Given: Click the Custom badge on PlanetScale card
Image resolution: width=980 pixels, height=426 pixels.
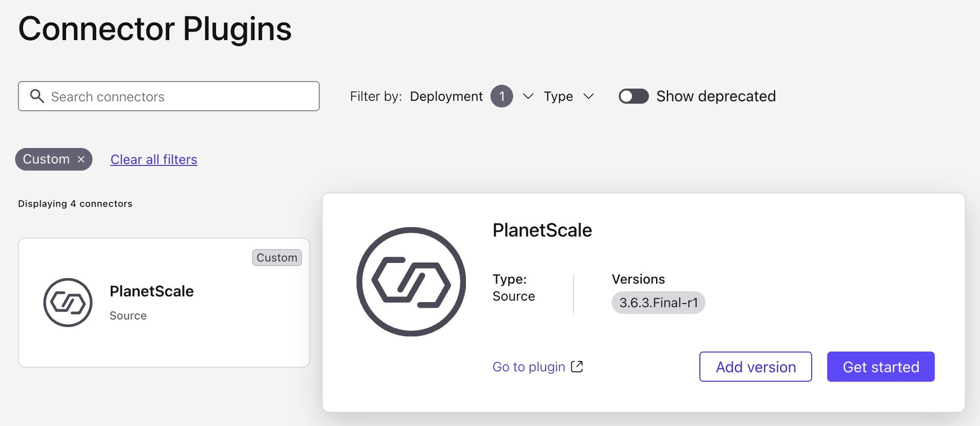Looking at the screenshot, I should pos(277,258).
